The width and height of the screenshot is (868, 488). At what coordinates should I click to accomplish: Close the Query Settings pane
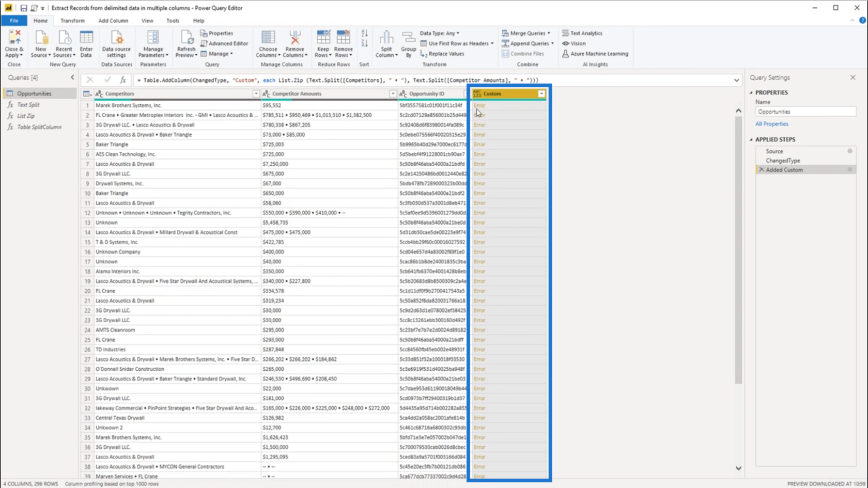853,77
